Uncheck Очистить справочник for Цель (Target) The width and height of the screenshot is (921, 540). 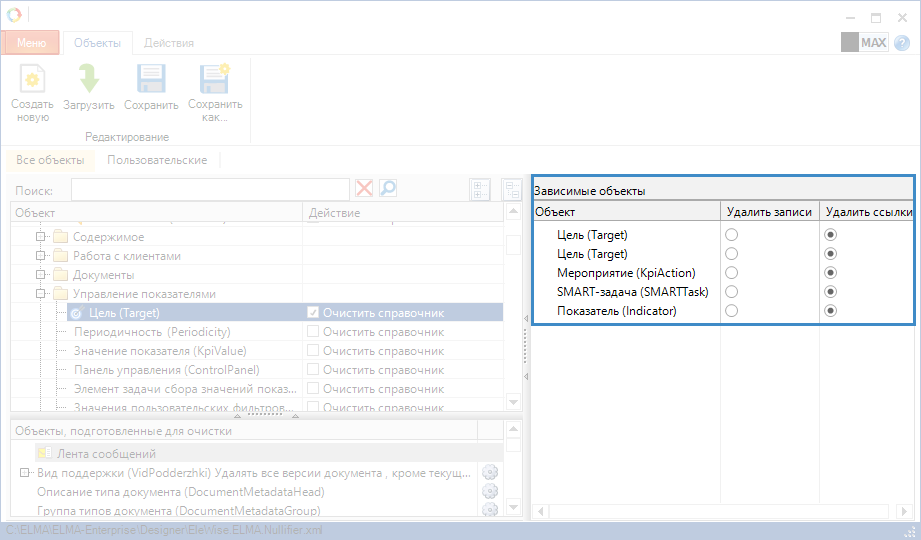click(x=314, y=313)
